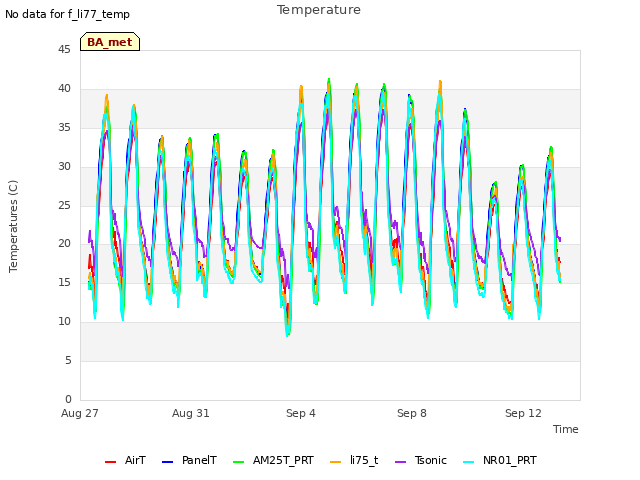This screenshot has height=480, width=640.
Task: Click the blue PanelT legend color marker
Action: coord(167,462)
